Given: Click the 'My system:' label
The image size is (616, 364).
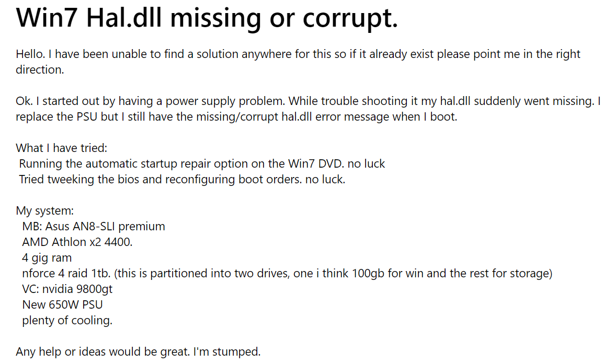Looking at the screenshot, I should [x=45, y=211].
